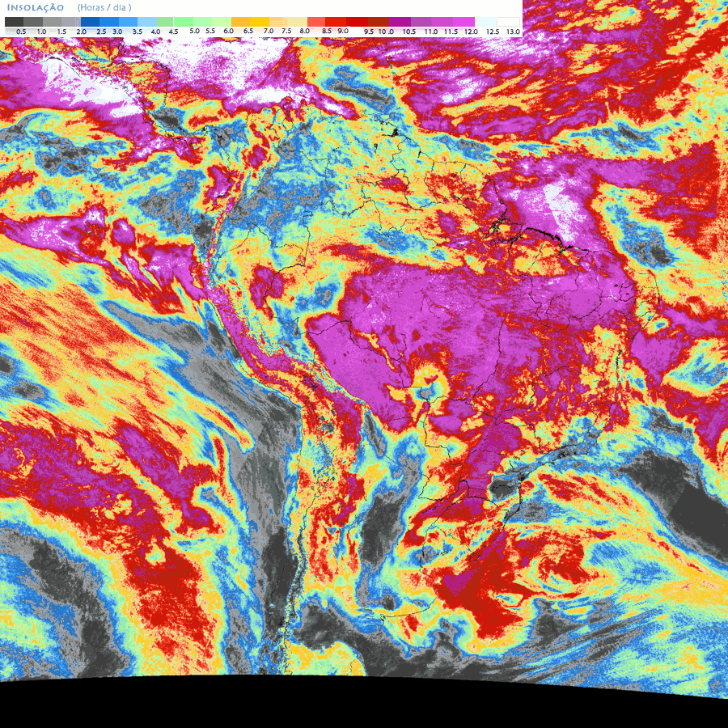Click the '4.0' legend value
728x728 pixels.
tap(156, 32)
